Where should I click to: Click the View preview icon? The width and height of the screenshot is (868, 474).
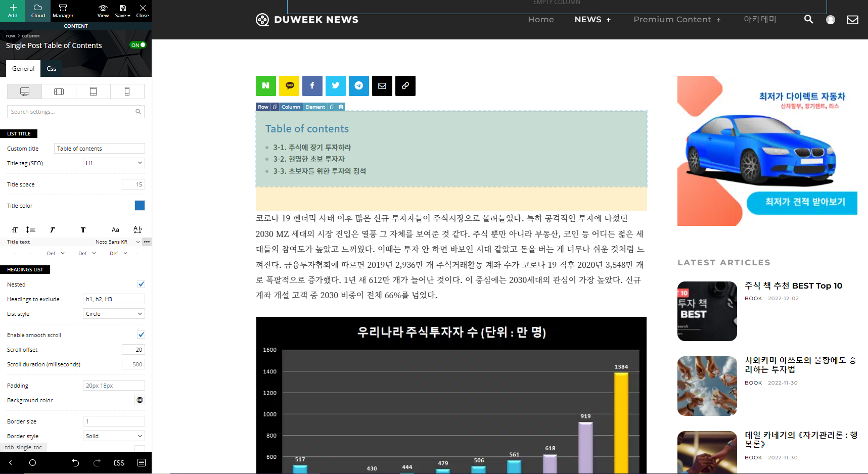tap(103, 11)
